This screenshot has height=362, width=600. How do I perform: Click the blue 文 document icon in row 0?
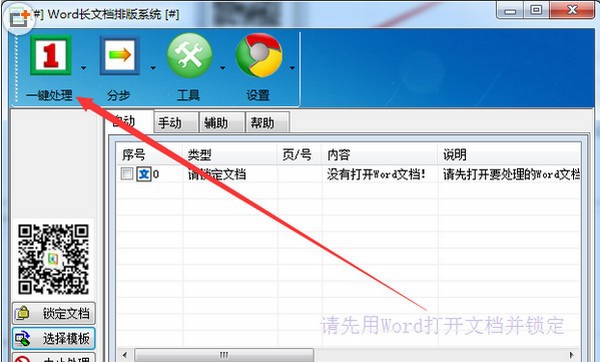click(x=144, y=174)
